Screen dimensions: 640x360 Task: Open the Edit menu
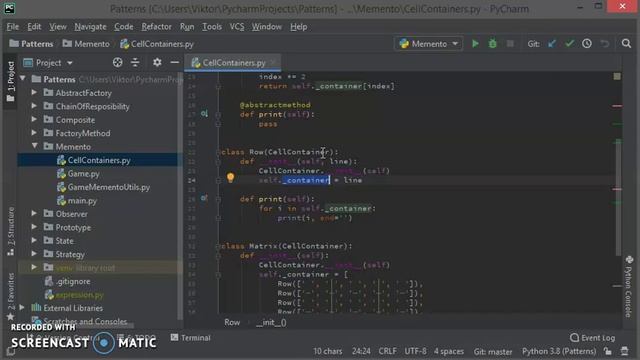pos(34,27)
